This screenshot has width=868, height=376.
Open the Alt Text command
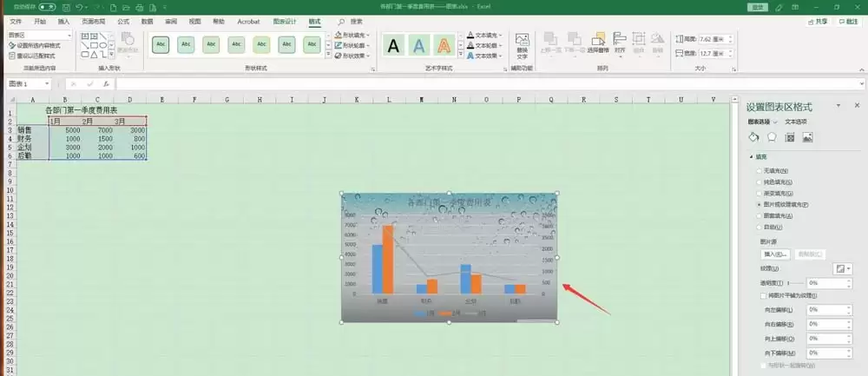click(x=522, y=46)
